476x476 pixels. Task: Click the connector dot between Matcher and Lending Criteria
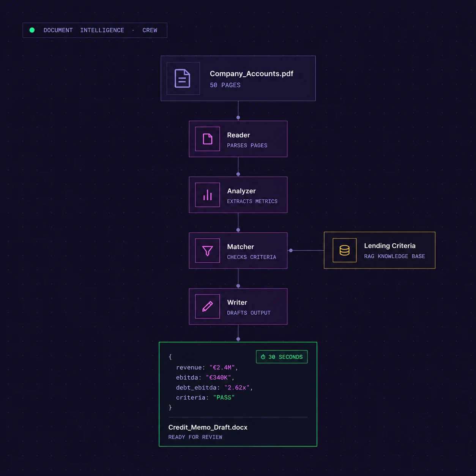[291, 251]
